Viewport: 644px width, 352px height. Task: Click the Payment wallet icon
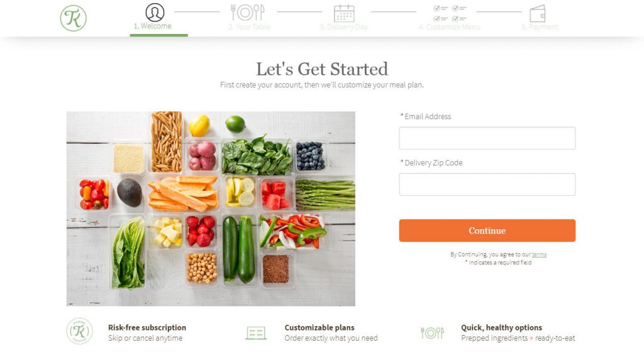(x=538, y=13)
